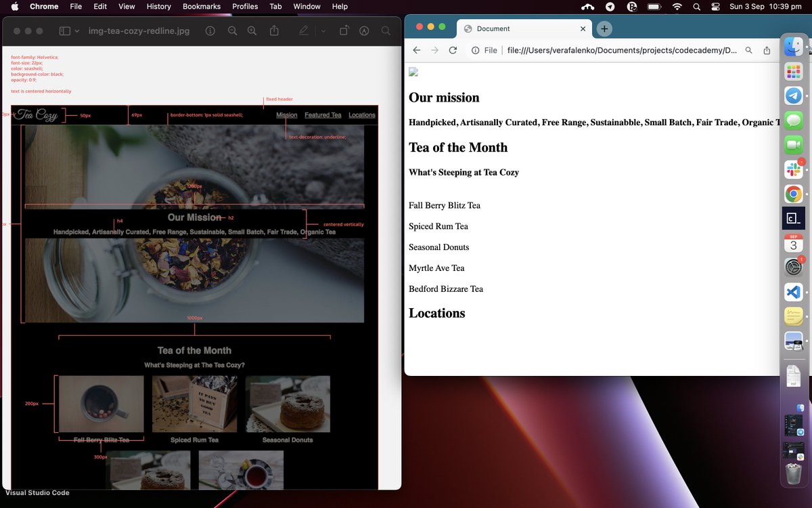This screenshot has width=812, height=508.
Task: Expand the highlight options dropdown in Preview
Action: point(323,31)
